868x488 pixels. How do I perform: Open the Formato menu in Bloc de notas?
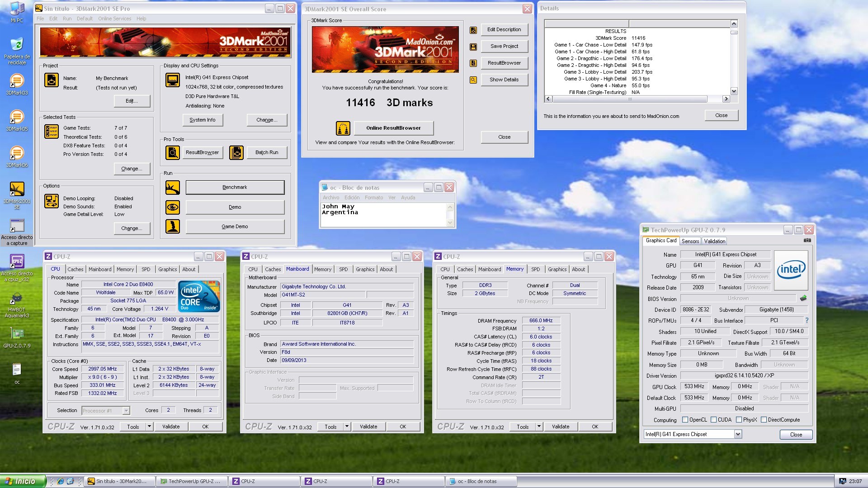tap(374, 197)
